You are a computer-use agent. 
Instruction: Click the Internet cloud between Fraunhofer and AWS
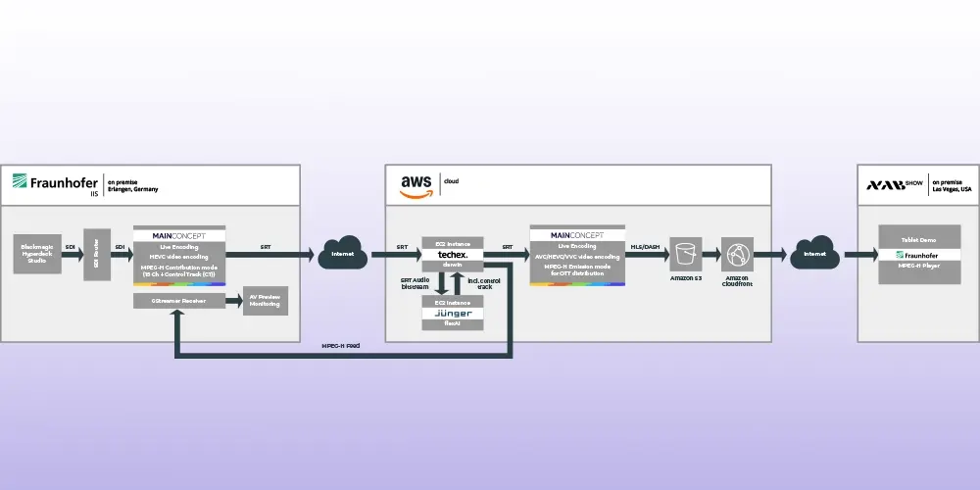click(x=342, y=253)
